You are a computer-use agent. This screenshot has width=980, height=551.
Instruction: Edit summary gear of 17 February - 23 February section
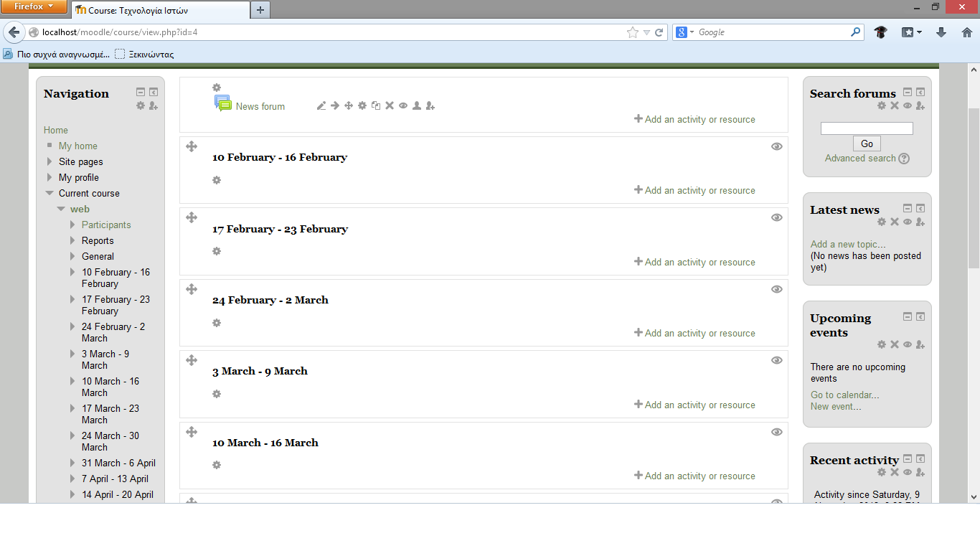tap(217, 251)
